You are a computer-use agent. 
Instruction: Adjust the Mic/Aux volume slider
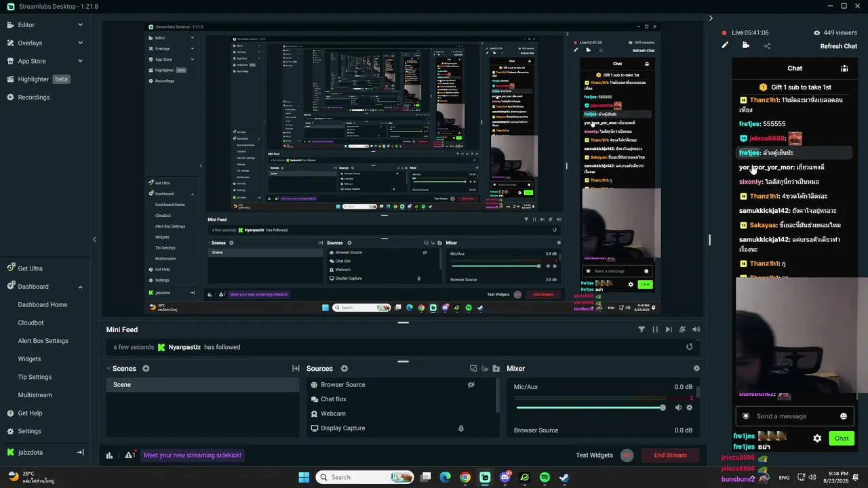[590, 407]
